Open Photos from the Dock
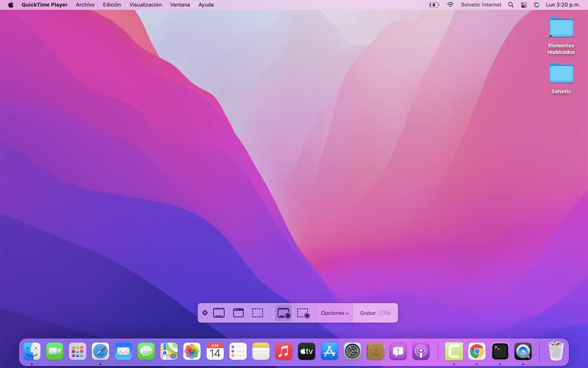The height and width of the screenshot is (368, 588). (192, 351)
